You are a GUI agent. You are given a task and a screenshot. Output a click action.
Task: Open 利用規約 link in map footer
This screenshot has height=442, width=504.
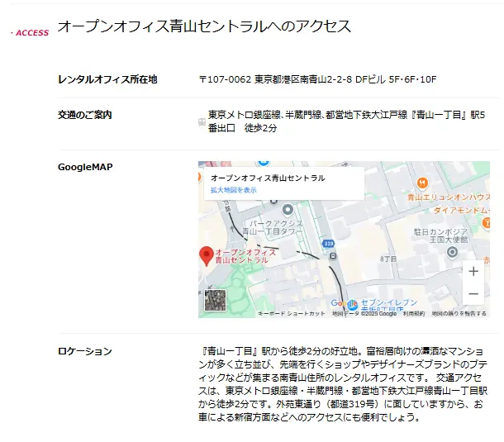click(x=414, y=313)
